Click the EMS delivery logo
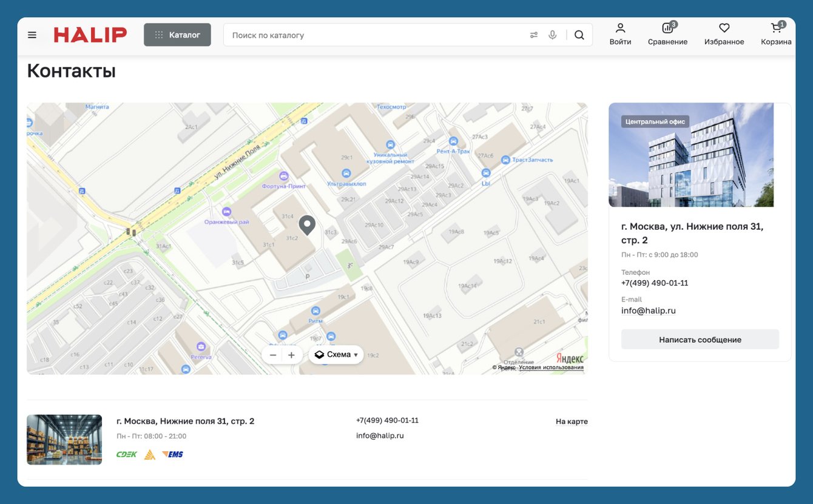This screenshot has width=813, height=504. (172, 454)
